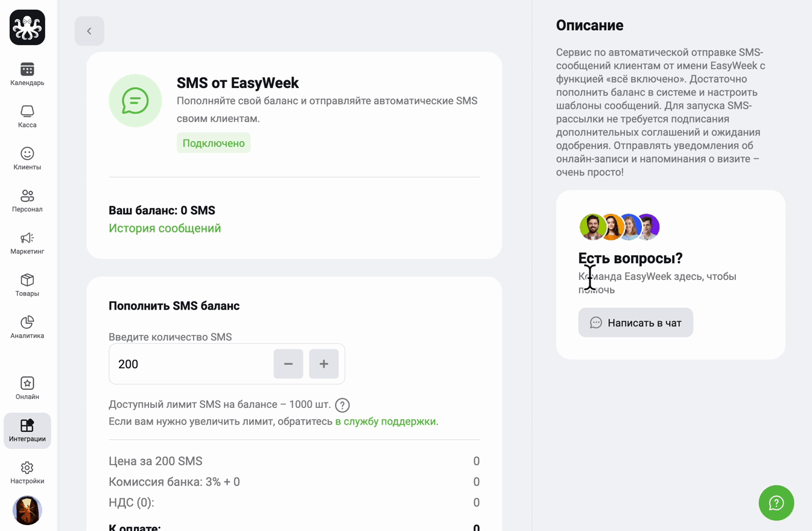Click the green help floating button
The height and width of the screenshot is (531, 812).
[776, 503]
